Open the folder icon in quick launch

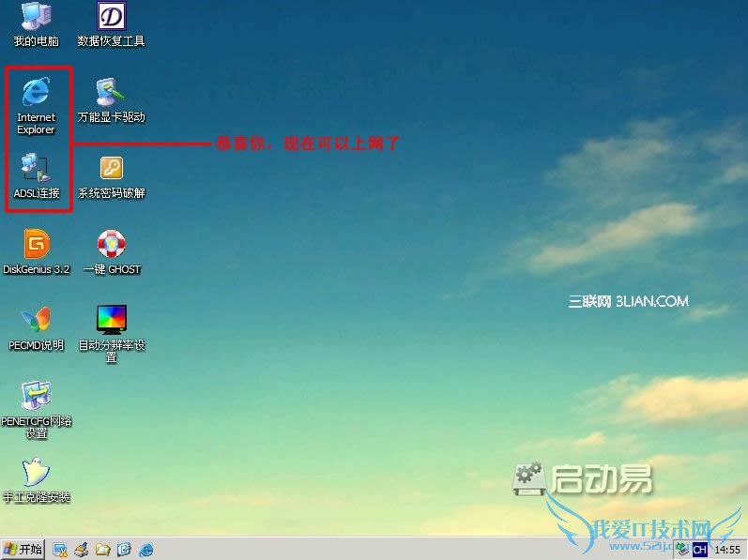pos(102,550)
